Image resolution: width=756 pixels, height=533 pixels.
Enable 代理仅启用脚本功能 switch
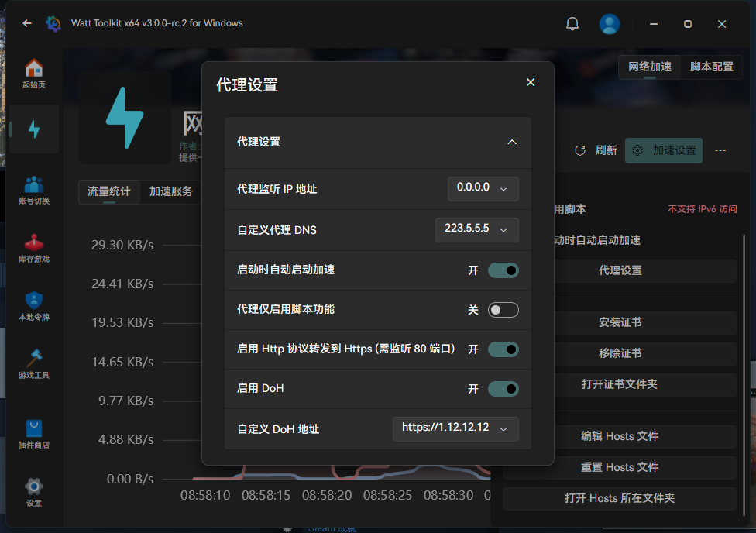click(x=503, y=310)
